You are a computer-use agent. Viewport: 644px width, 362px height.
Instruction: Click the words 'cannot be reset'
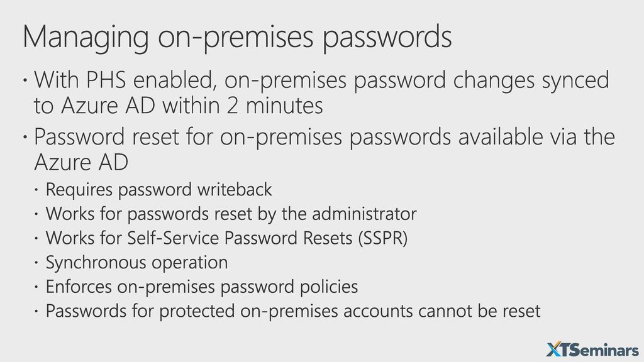pyautogui.click(x=479, y=311)
